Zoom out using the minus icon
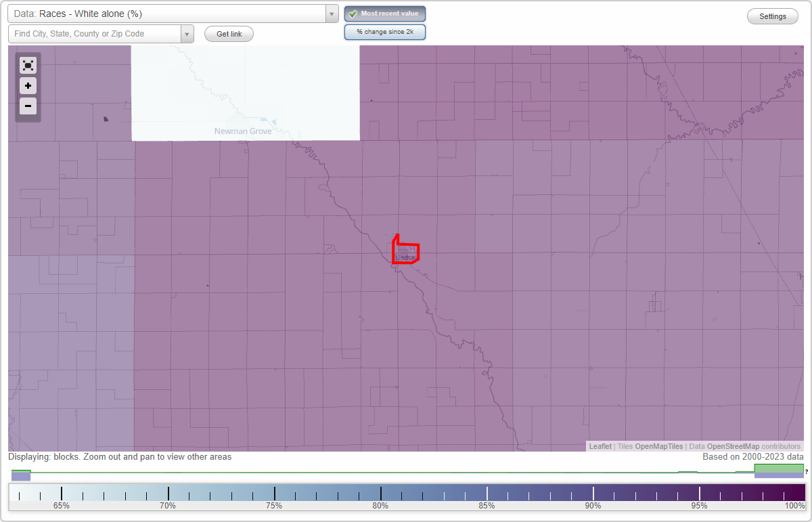This screenshot has width=812, height=522. click(28, 106)
